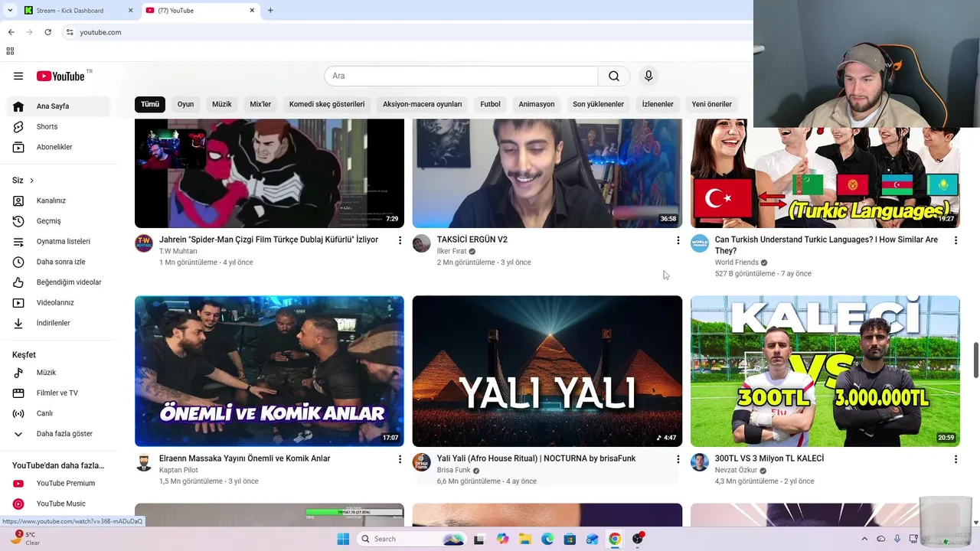Open options menu for Turkic Languages video
The image size is (980, 551).
(955, 240)
